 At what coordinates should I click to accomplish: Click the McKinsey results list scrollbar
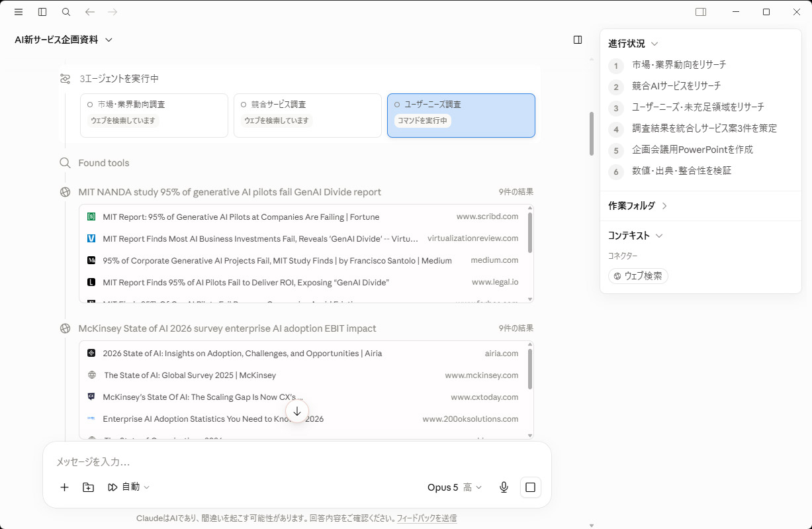pyautogui.click(x=530, y=369)
